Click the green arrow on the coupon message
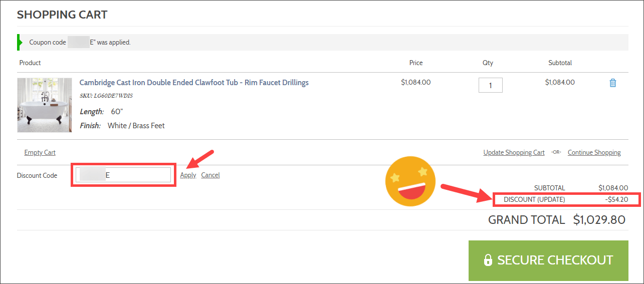644x284 pixels. [x=20, y=43]
